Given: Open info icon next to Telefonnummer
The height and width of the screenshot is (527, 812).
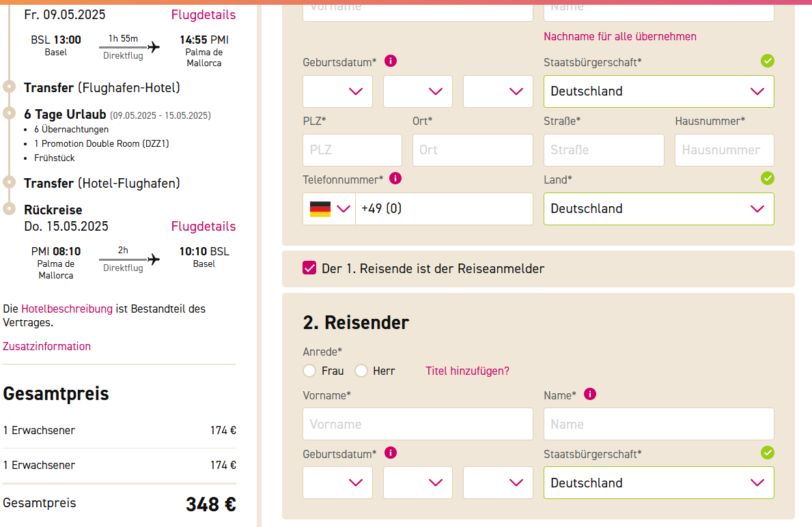Looking at the screenshot, I should 395,179.
